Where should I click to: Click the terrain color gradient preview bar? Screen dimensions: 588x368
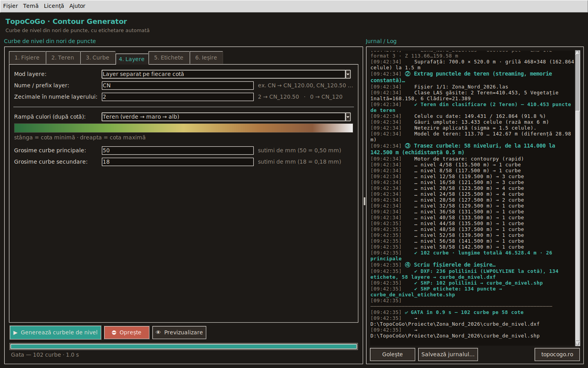pos(183,128)
